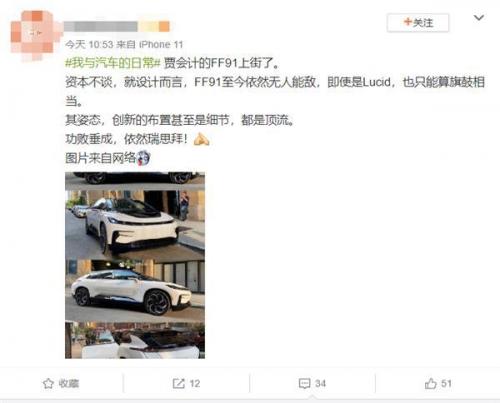Screen dimensions: 500x403
Task: Like the post with thumbs-up icon
Action: [x=430, y=383]
